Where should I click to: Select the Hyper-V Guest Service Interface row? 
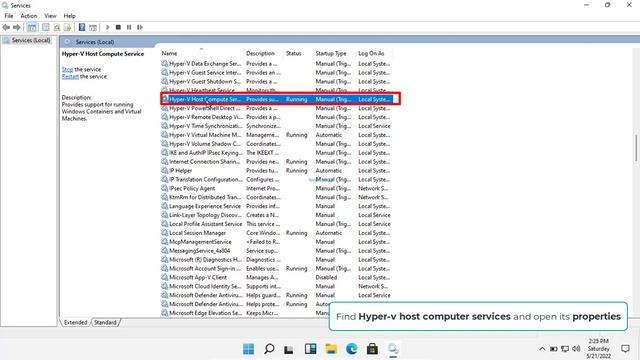point(276,73)
